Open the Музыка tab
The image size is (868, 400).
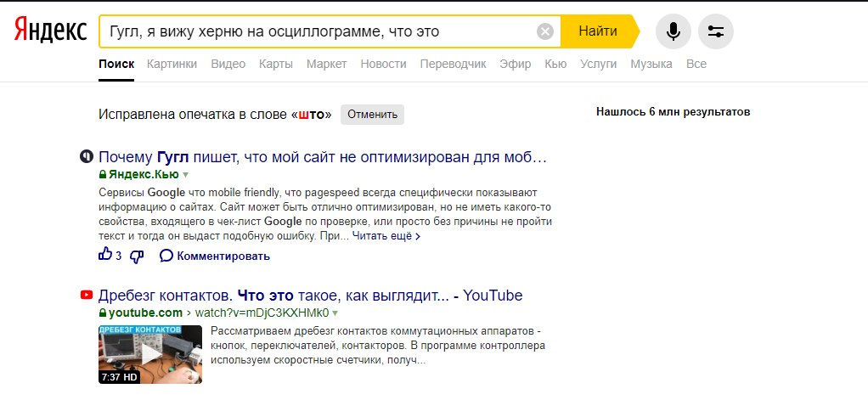click(x=651, y=65)
